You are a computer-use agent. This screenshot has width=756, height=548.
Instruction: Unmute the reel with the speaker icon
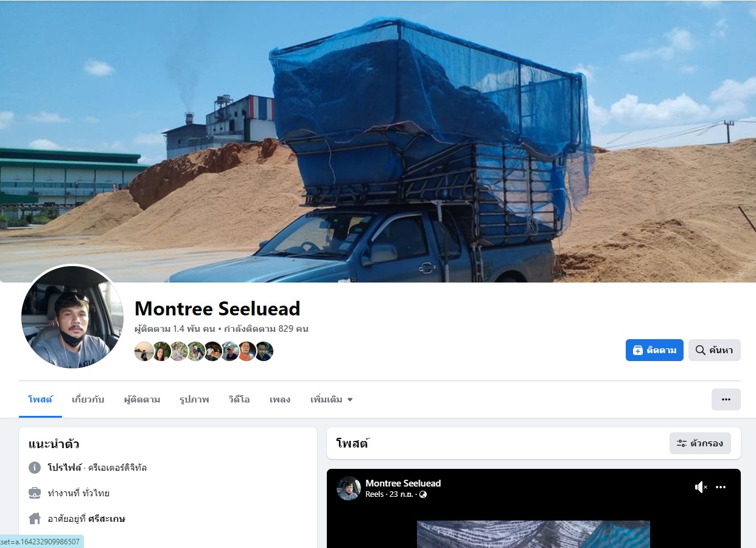701,487
